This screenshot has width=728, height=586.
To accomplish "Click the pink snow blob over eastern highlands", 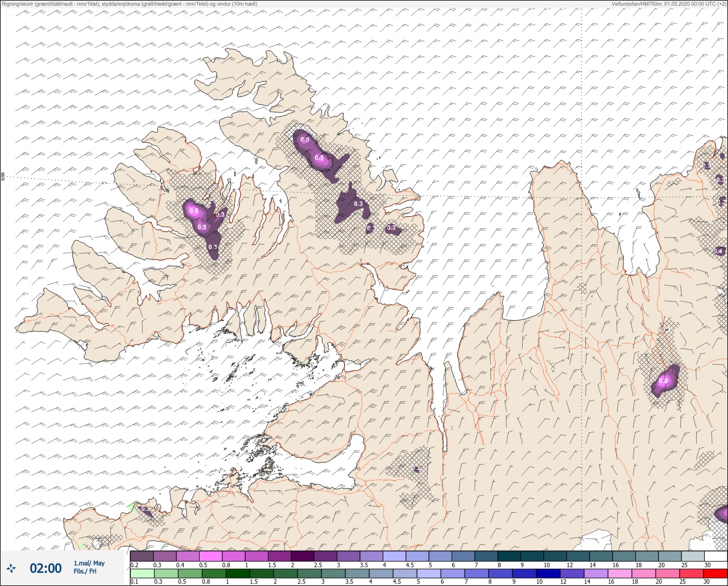I will [x=665, y=381].
